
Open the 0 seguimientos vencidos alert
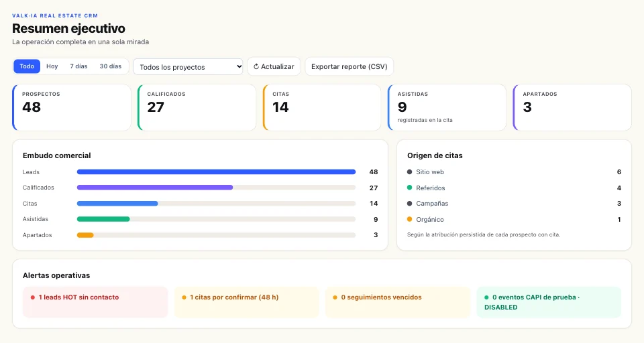(x=398, y=302)
